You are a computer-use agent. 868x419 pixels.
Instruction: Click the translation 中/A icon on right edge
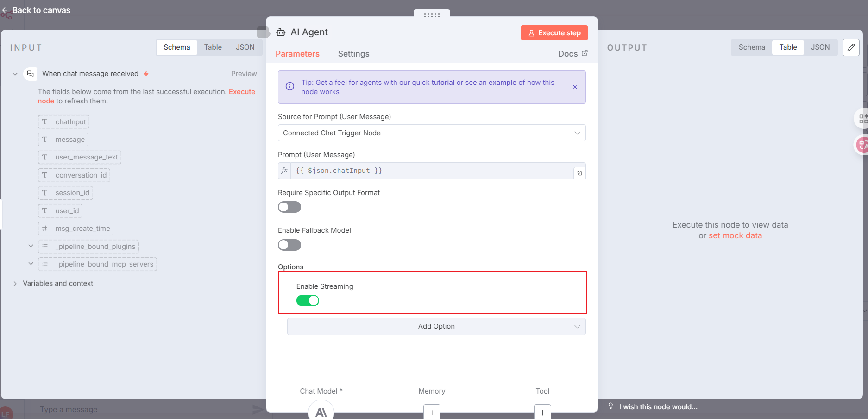pyautogui.click(x=862, y=145)
